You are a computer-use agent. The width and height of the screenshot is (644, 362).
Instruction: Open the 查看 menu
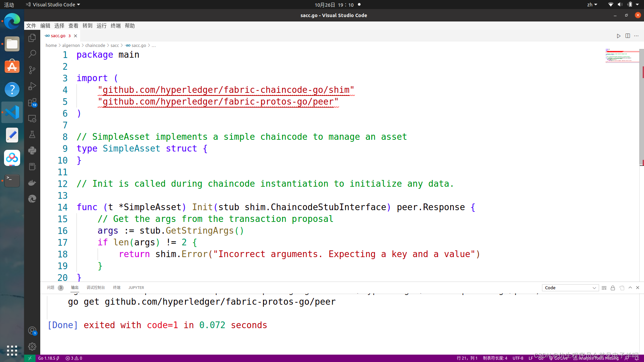(x=73, y=26)
